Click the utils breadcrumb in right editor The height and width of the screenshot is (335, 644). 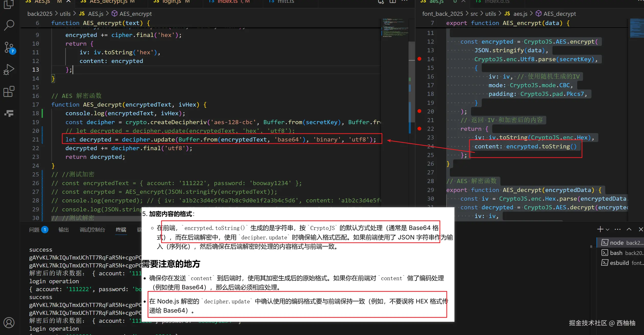tap(490, 14)
